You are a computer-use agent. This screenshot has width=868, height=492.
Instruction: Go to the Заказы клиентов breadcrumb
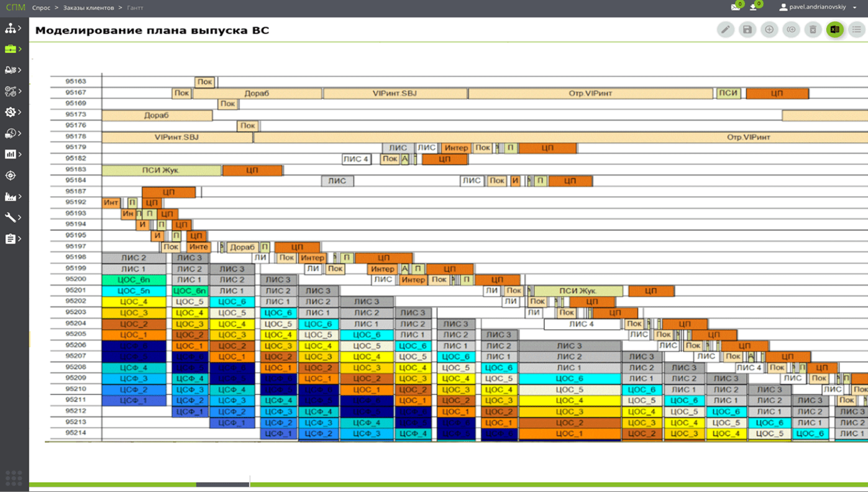coord(88,8)
